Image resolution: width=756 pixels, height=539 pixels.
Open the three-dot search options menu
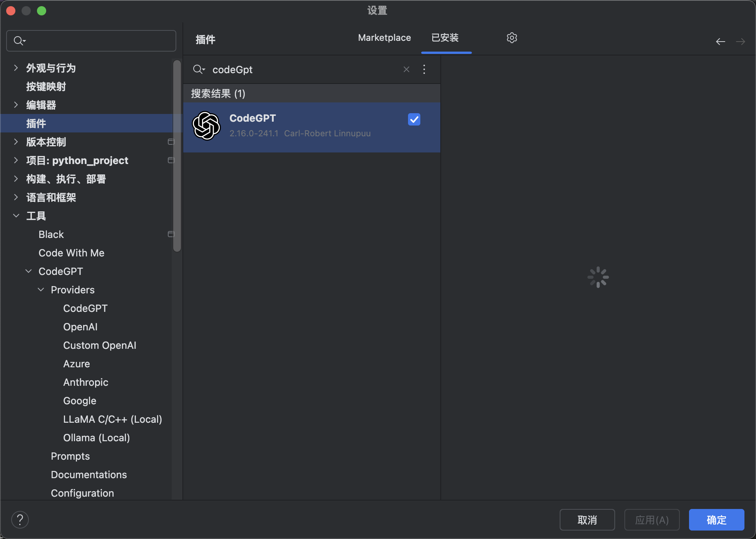pos(423,69)
